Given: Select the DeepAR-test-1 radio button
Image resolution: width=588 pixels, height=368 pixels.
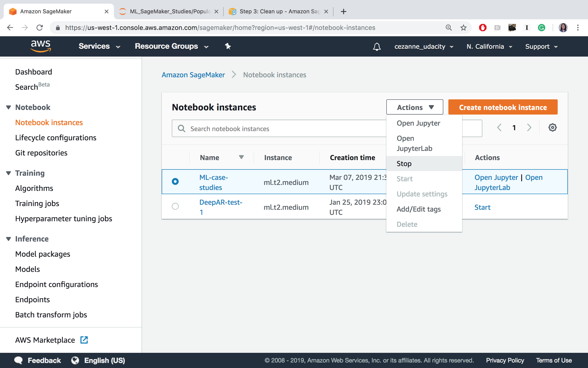Looking at the screenshot, I should [x=175, y=206].
